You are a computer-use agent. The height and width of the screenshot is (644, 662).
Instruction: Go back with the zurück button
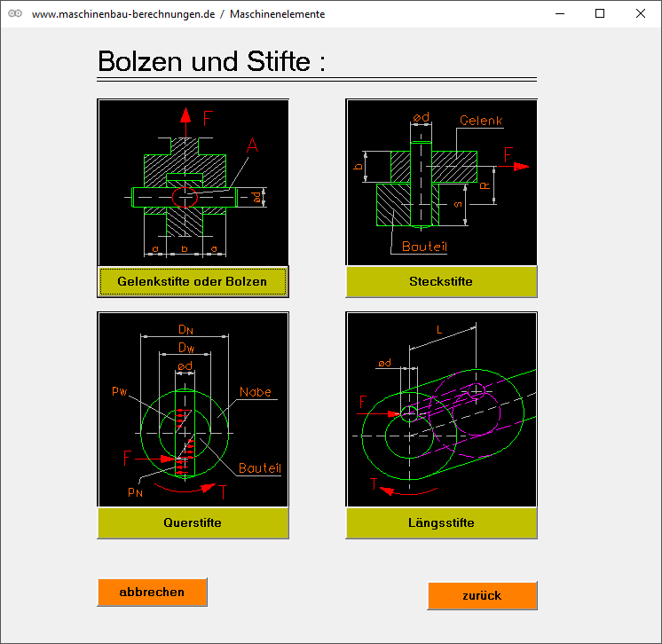tap(482, 595)
